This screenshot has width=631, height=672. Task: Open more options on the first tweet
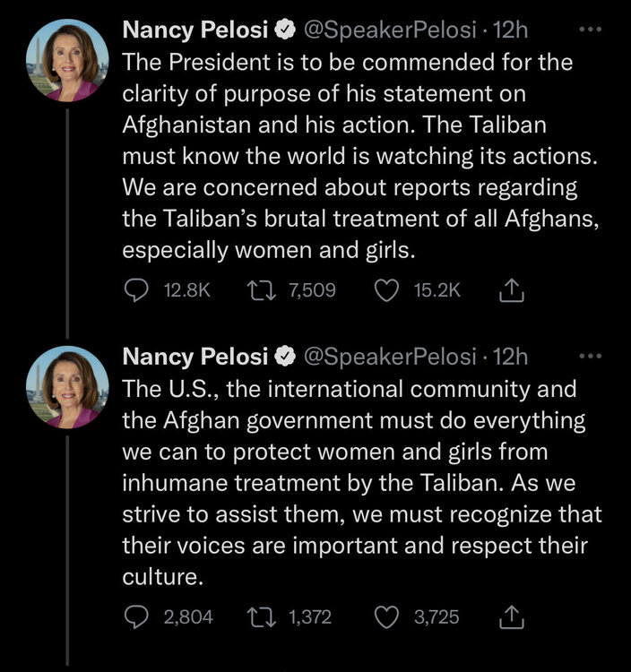point(588,30)
